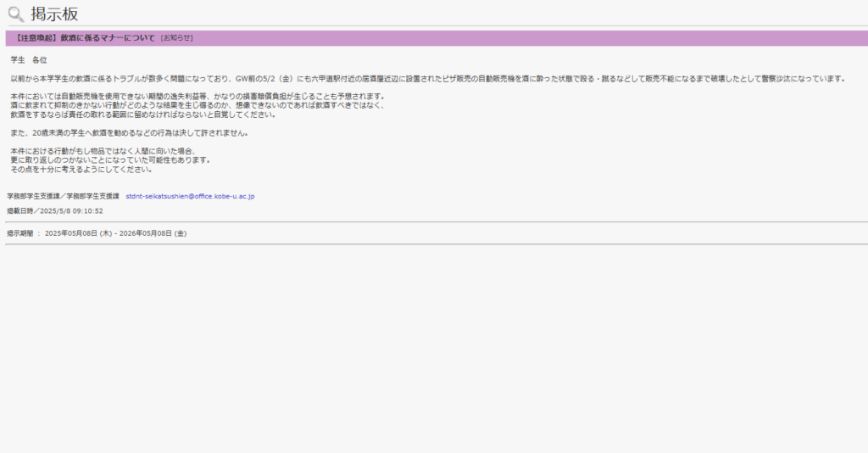The height and width of the screenshot is (453, 868).
Task: Click the line starting また、20歳未満の学生
Action: coord(130,133)
